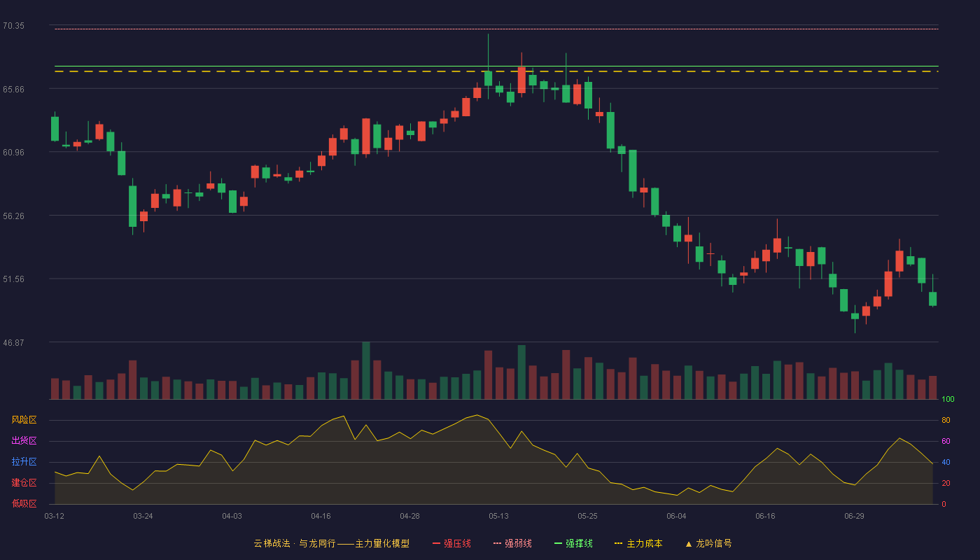980x560 pixels.
Task: Click the green 100 indicator scale value
Action: (948, 400)
